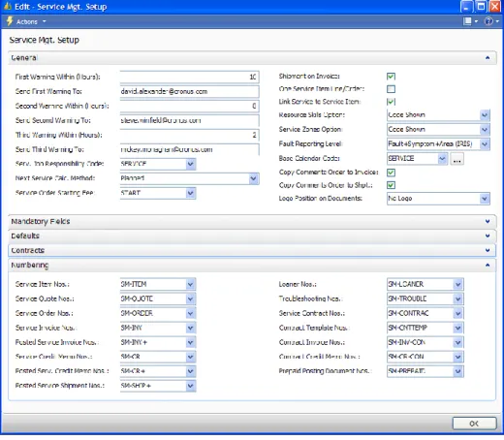Open Contract Template Nos. dropdown

[457, 328]
